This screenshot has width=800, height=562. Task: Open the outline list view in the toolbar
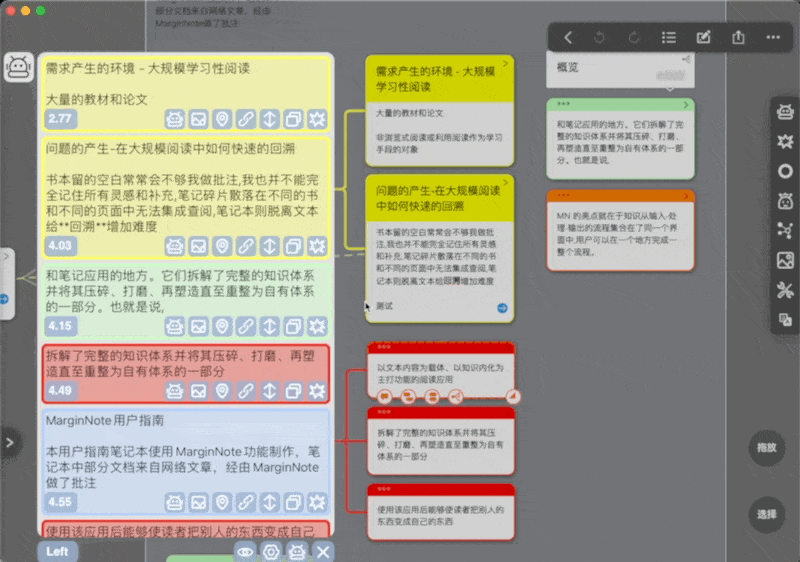point(669,37)
